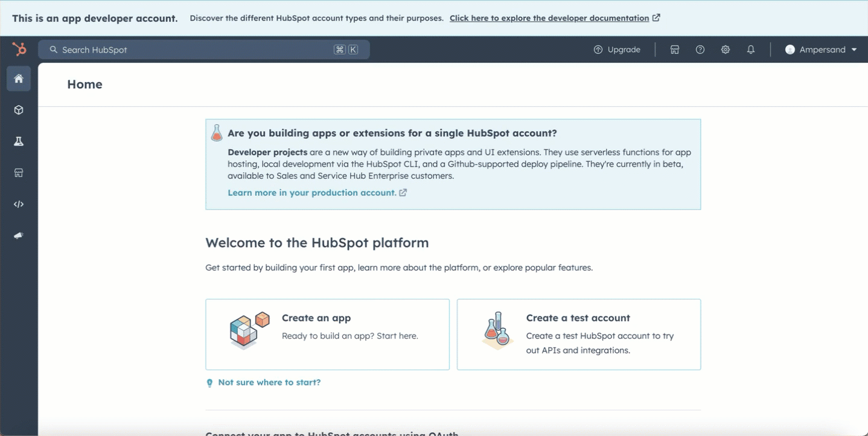
Task: Click the flask icon in info banner
Action: pyautogui.click(x=217, y=133)
